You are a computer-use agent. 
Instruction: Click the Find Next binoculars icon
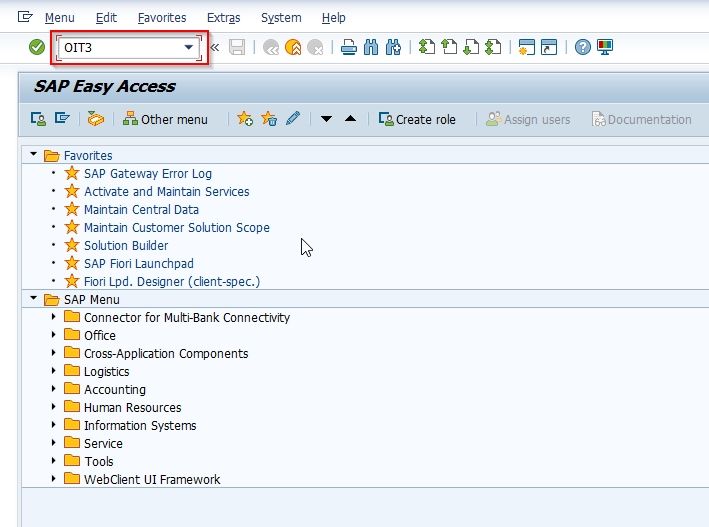click(393, 47)
